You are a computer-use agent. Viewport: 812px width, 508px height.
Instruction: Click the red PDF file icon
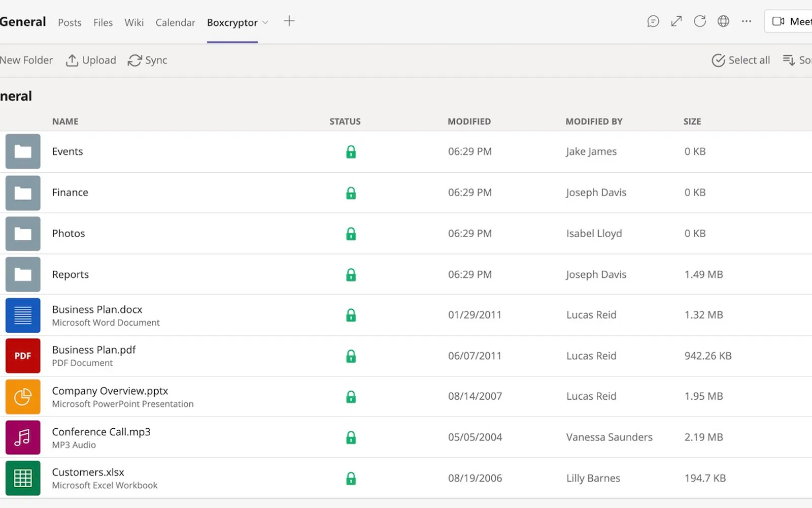23,356
